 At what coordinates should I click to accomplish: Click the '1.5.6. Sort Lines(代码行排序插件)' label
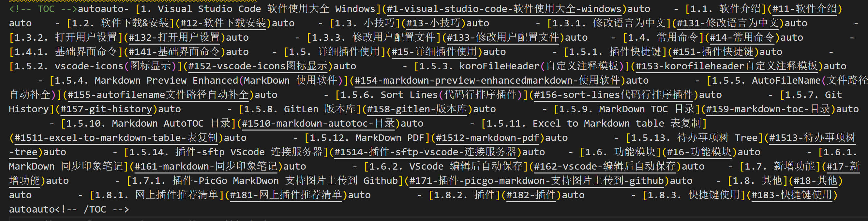click(x=432, y=94)
